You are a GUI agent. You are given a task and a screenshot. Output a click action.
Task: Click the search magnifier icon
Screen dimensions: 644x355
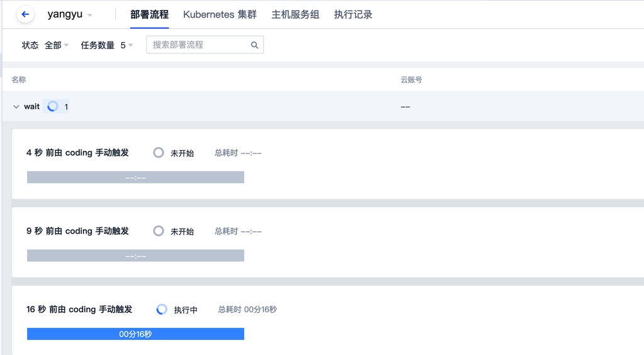click(255, 45)
